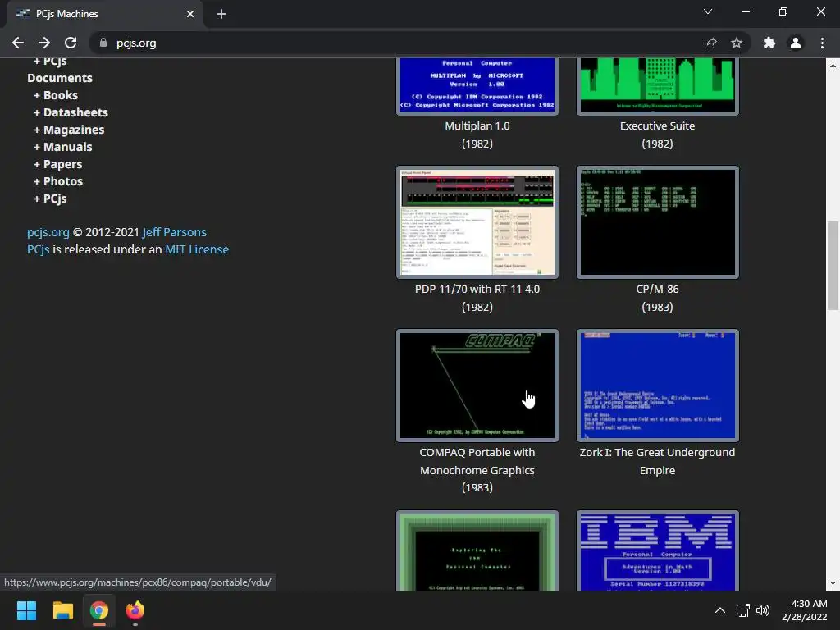Click COMPAQ Portable with Monochrome Graphics caption
The height and width of the screenshot is (630, 840).
pyautogui.click(x=477, y=461)
